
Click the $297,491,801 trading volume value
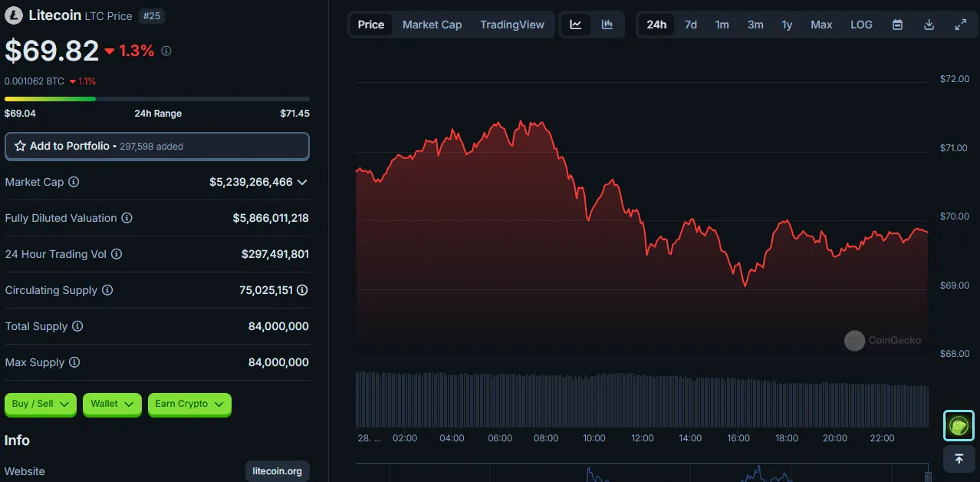[275, 254]
